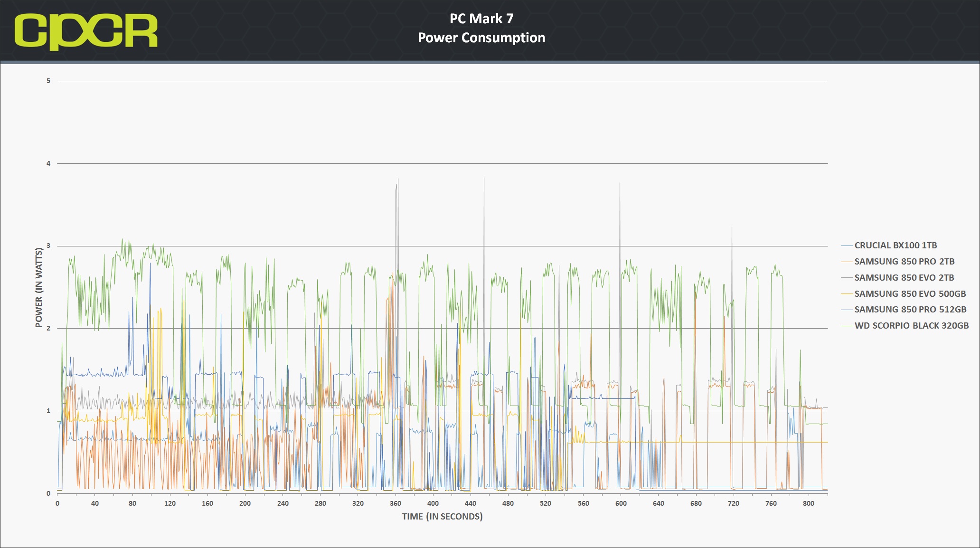Click the x-axis tick label 200

pyautogui.click(x=245, y=503)
